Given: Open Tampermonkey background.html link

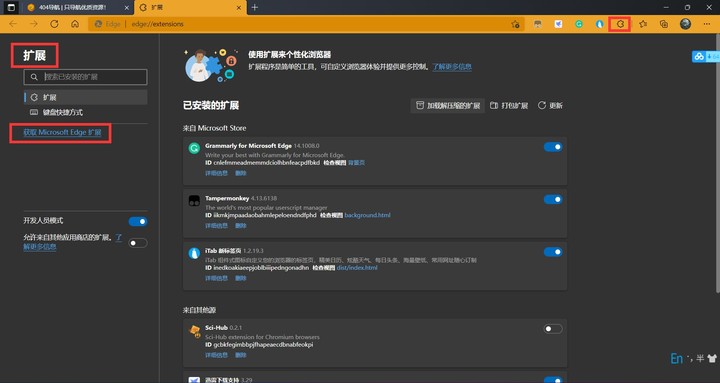Looking at the screenshot, I should pos(367,215).
